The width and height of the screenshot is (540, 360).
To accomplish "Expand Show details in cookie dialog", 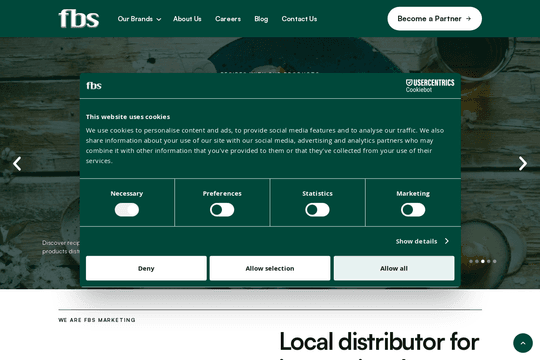I will click(x=422, y=241).
